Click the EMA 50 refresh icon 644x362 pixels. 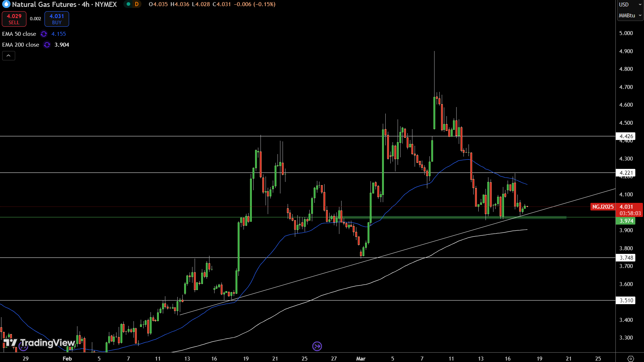coord(44,34)
